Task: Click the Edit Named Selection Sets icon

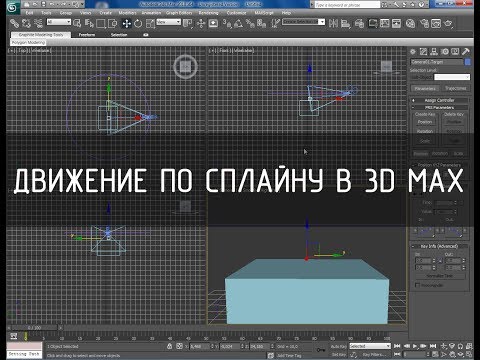Action: coord(275,23)
